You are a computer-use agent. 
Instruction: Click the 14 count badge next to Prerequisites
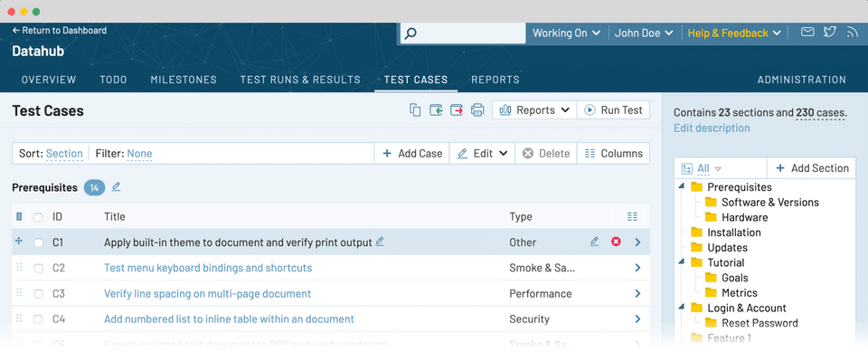point(95,188)
